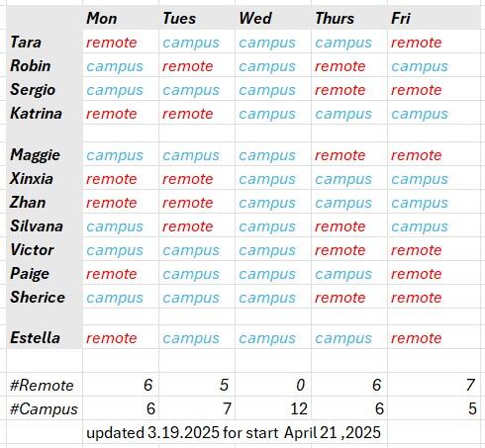Select Katrina's Friday campus cell
The width and height of the screenshot is (485, 448).
click(x=435, y=113)
